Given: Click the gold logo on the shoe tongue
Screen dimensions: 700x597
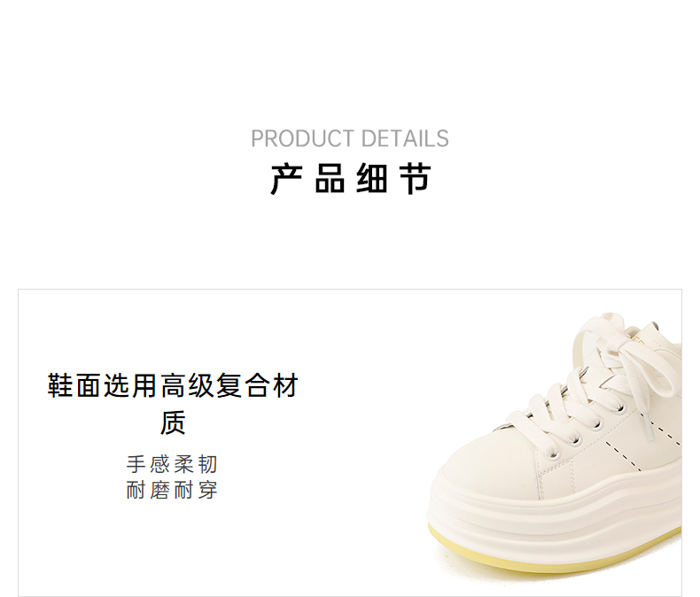Looking at the screenshot, I should [638, 341].
